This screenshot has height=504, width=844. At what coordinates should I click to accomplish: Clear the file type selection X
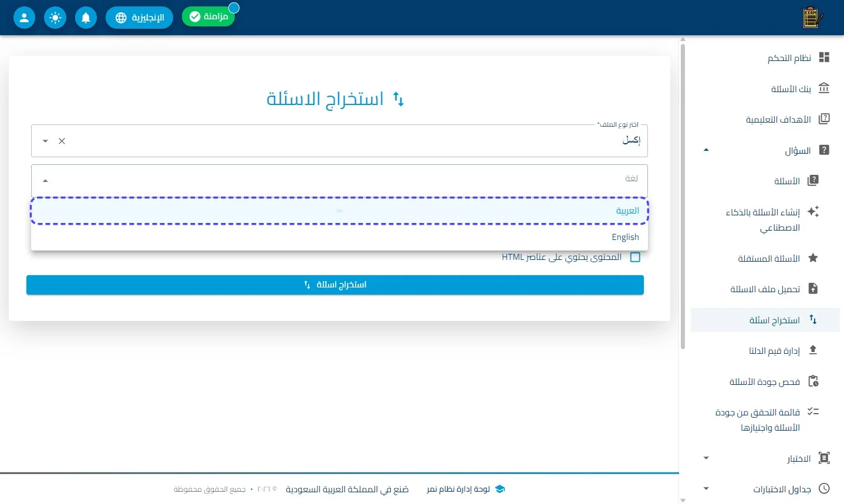click(62, 141)
